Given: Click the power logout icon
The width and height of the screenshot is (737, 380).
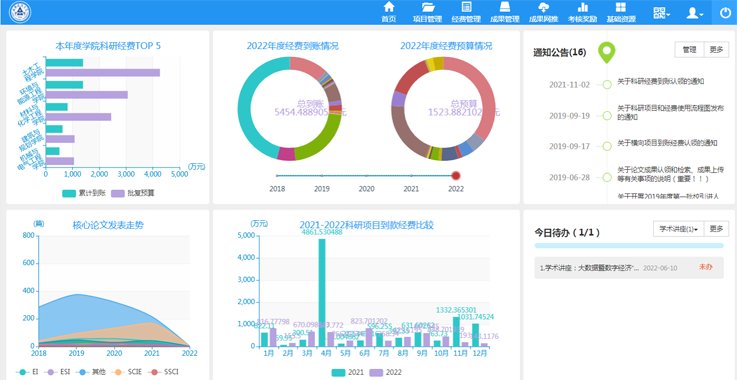Looking at the screenshot, I should [725, 13].
